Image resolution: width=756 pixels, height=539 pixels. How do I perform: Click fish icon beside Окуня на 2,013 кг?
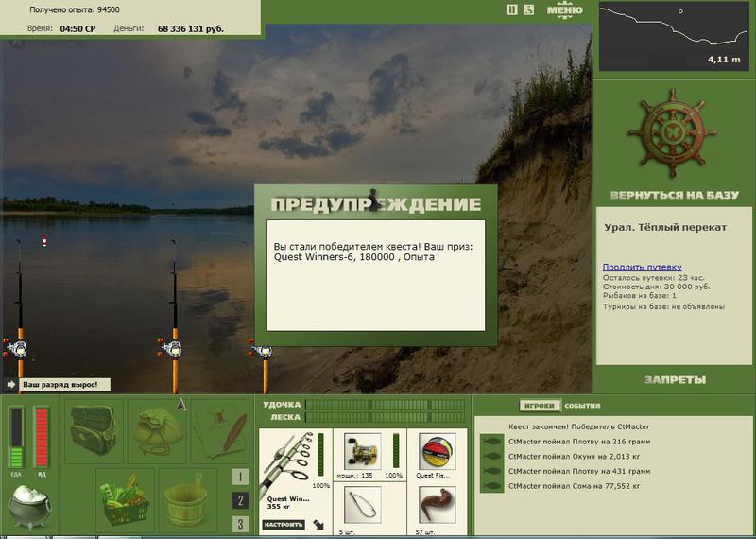point(491,457)
